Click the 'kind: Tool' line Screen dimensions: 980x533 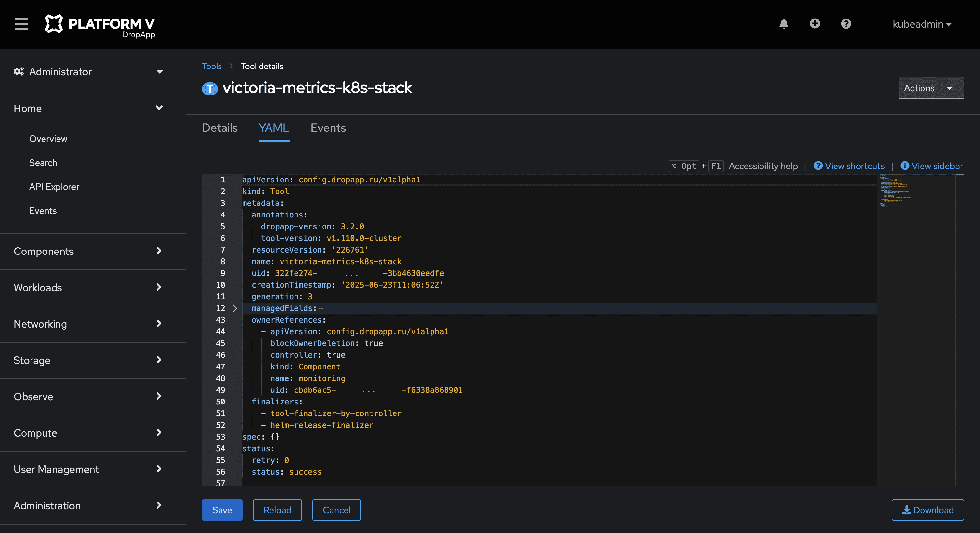(266, 191)
